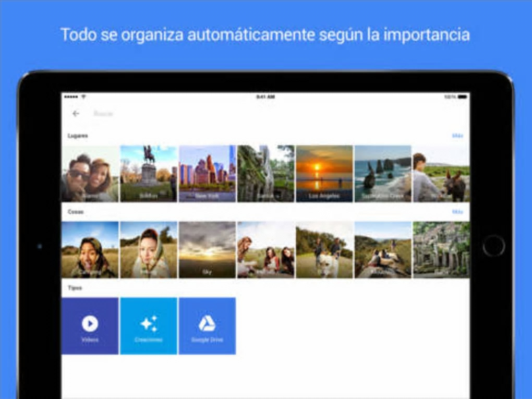Open the Creaciones sparkle tile

149,326
